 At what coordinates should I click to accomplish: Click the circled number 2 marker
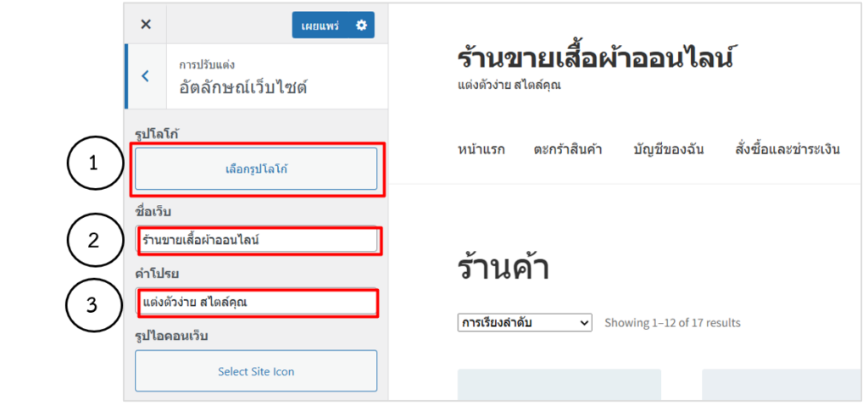[94, 241]
